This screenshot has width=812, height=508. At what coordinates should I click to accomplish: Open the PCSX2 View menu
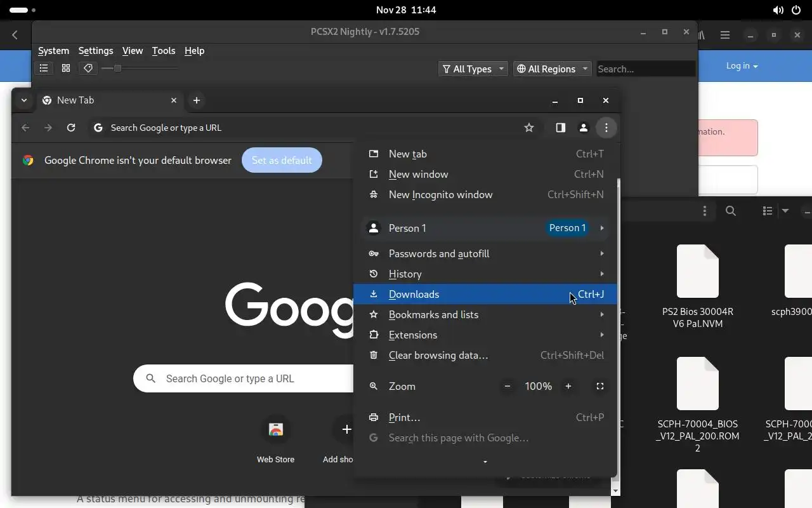click(x=133, y=51)
